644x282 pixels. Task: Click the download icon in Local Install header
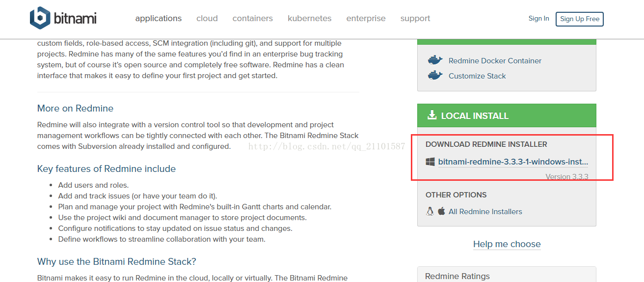pos(432,115)
